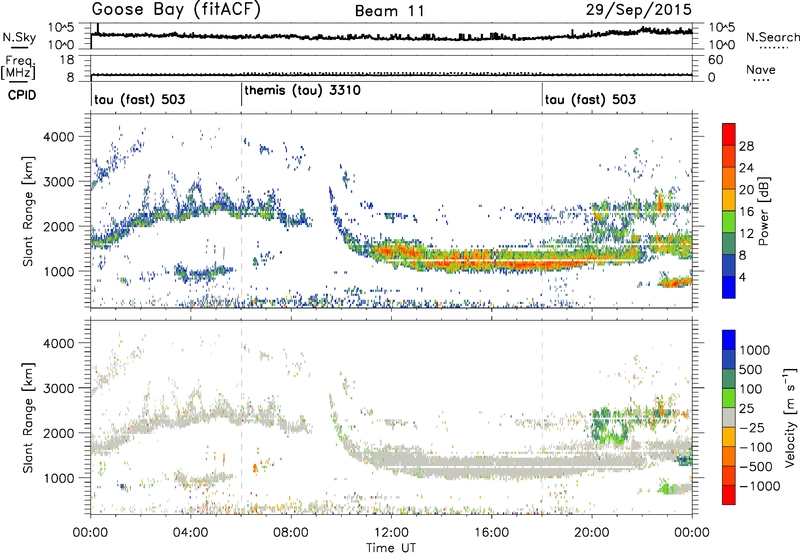The width and height of the screenshot is (800, 554).
Task: Click the 'Power [dB]' colorbar label
Action: pyautogui.click(x=763, y=211)
